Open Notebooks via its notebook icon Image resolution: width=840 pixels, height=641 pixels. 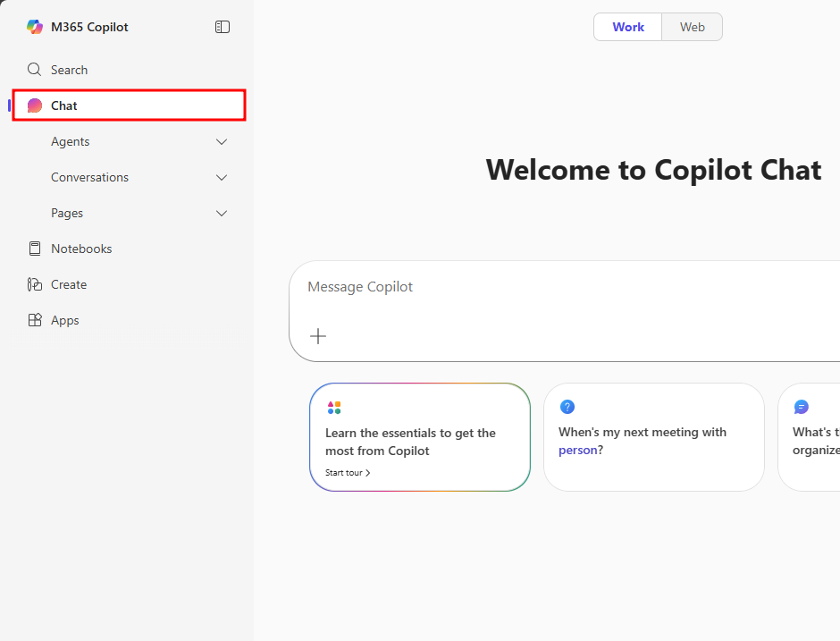click(x=35, y=249)
